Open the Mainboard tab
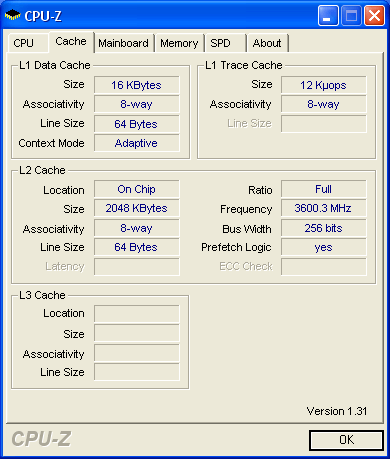This screenshot has height=459, width=390. point(124,43)
